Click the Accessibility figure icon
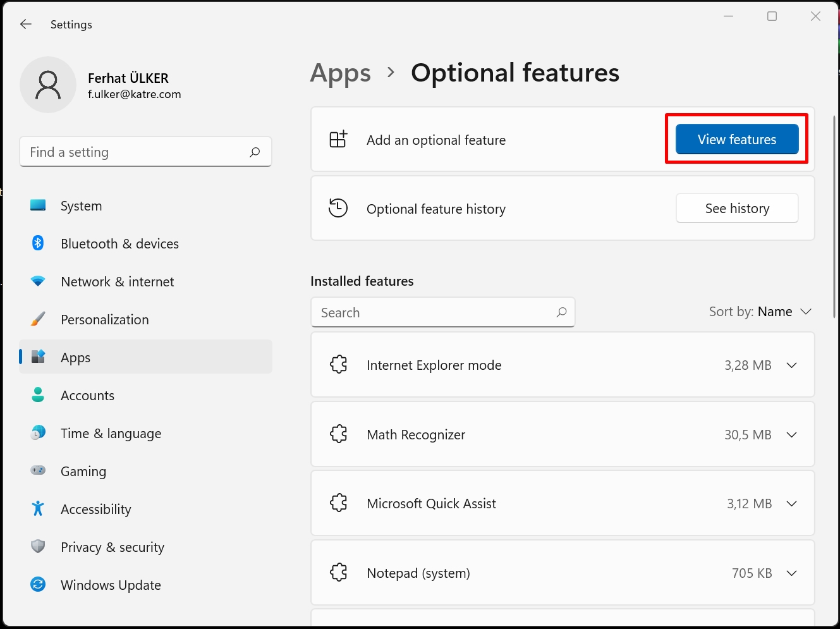The image size is (840, 629). [x=38, y=508]
